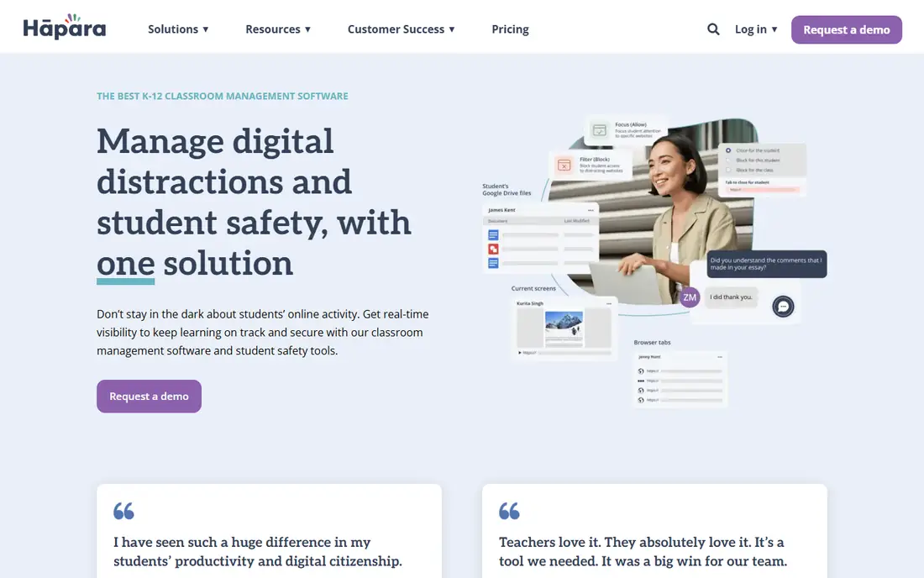Click the 'Current screens' label
Viewport: 924px width, 578px height.
[x=533, y=289]
